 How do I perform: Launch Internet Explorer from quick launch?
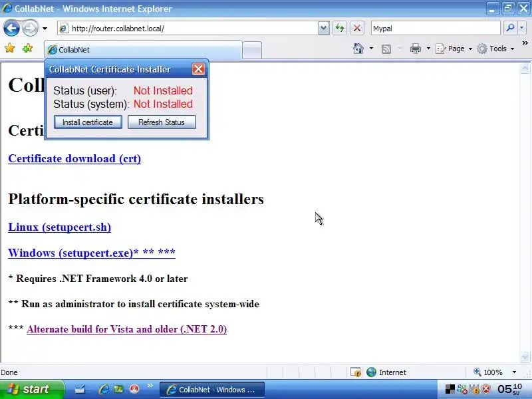[104, 389]
